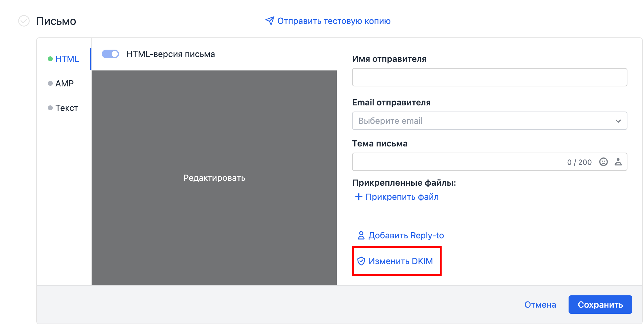Click the Сохранить button
This screenshot has width=644, height=326.
tap(600, 305)
